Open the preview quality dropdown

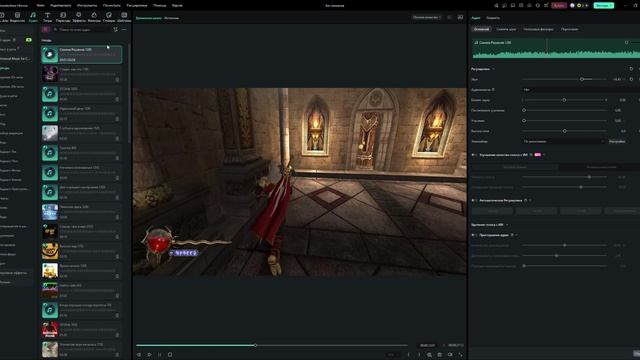(427, 17)
